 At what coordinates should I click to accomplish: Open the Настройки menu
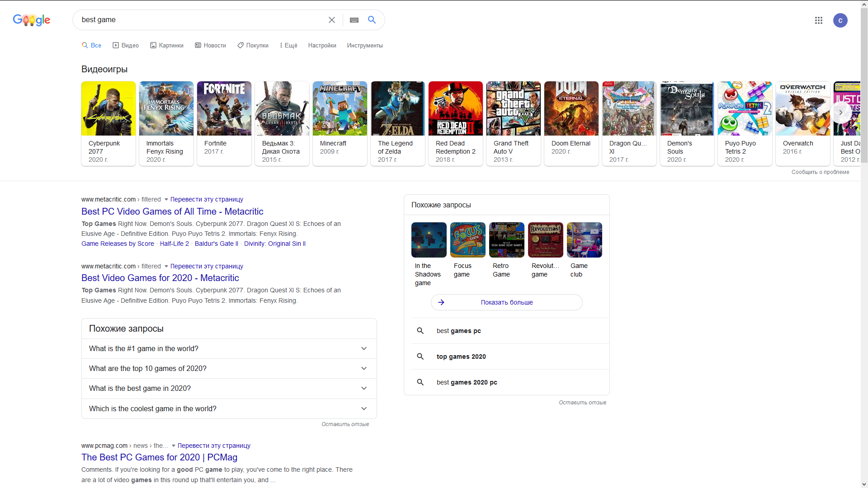tap(321, 45)
